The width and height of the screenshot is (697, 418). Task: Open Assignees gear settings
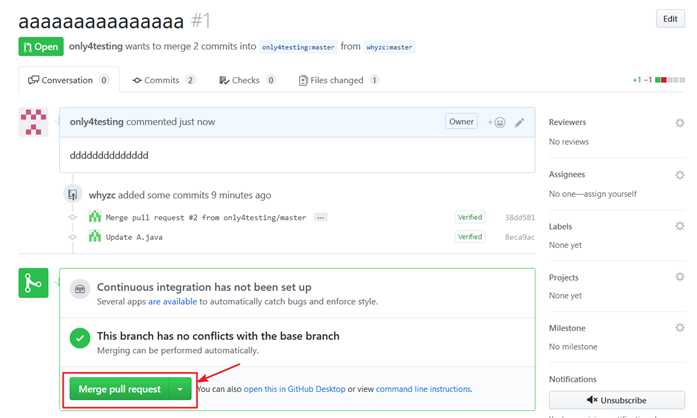coord(680,175)
